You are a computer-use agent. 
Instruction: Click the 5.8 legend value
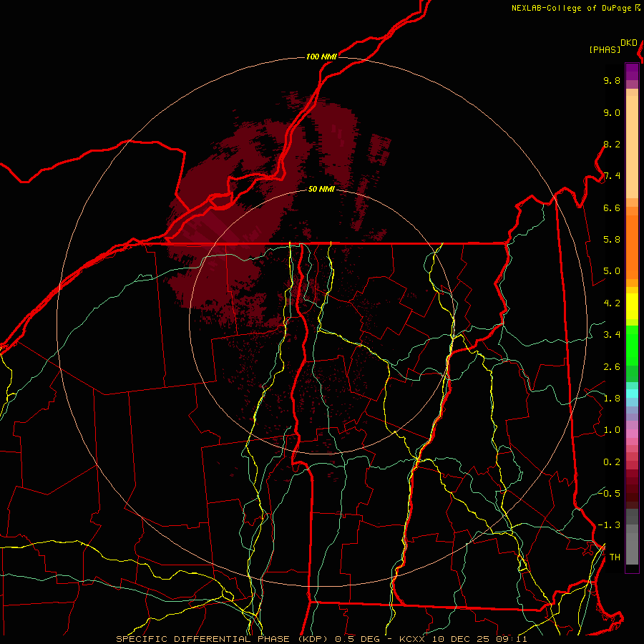pos(612,240)
